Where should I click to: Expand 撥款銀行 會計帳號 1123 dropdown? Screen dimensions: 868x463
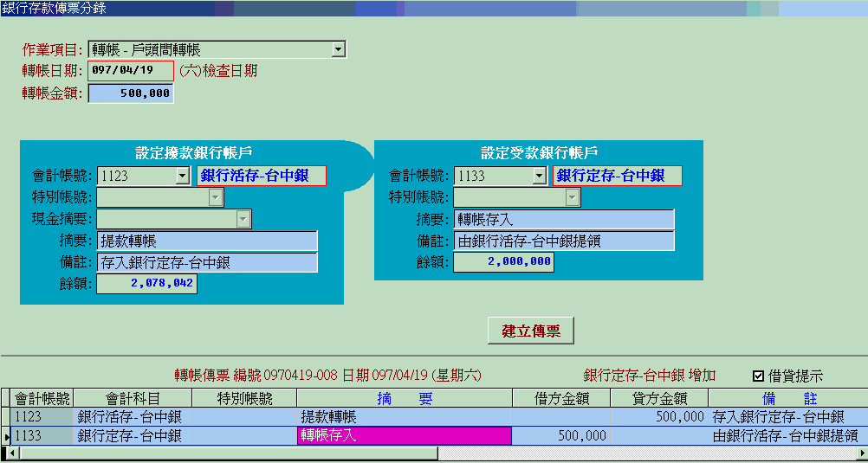point(182,177)
